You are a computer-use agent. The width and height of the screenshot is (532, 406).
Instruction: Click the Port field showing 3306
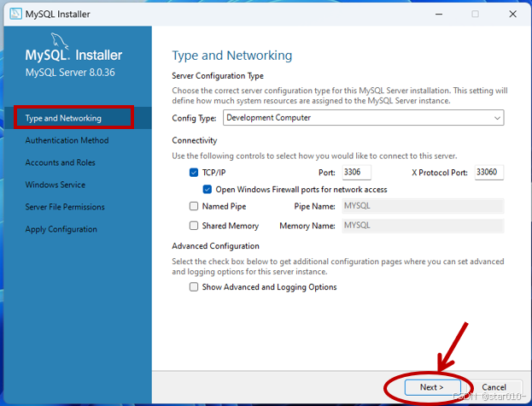click(357, 172)
